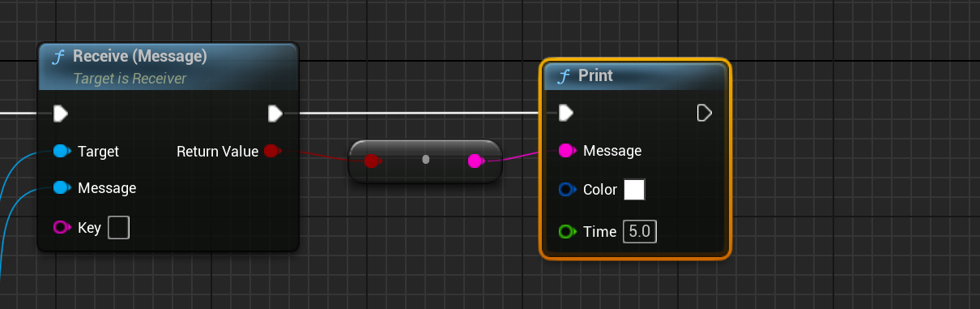The height and width of the screenshot is (309, 980).
Task: Click the empty Key value box
Action: coord(119,227)
